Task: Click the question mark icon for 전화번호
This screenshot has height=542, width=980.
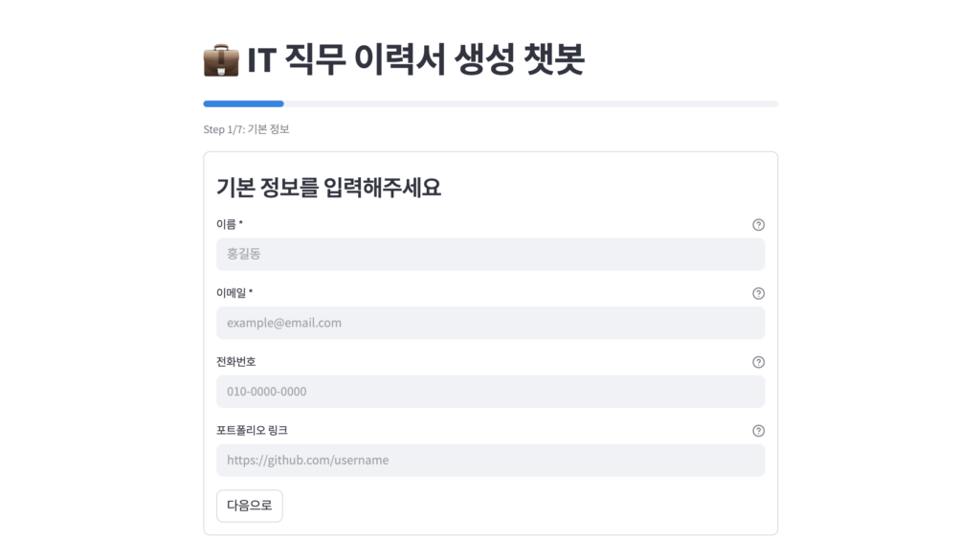Action: pos(758,363)
